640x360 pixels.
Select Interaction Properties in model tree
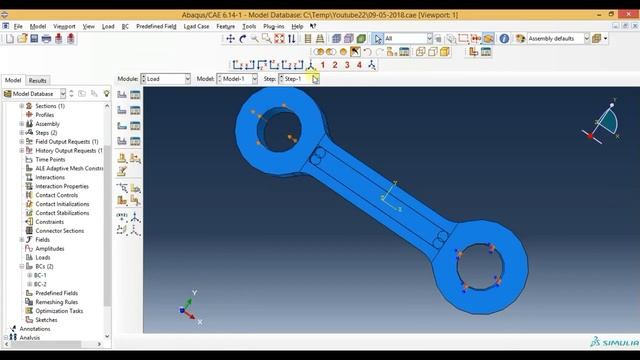(62, 186)
